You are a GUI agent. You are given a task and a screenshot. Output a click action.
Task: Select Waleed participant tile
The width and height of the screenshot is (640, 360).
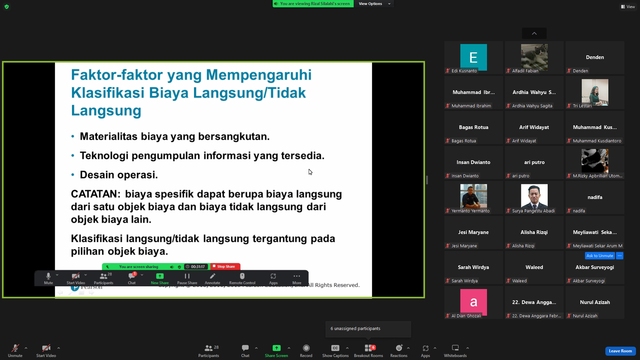[x=534, y=267]
